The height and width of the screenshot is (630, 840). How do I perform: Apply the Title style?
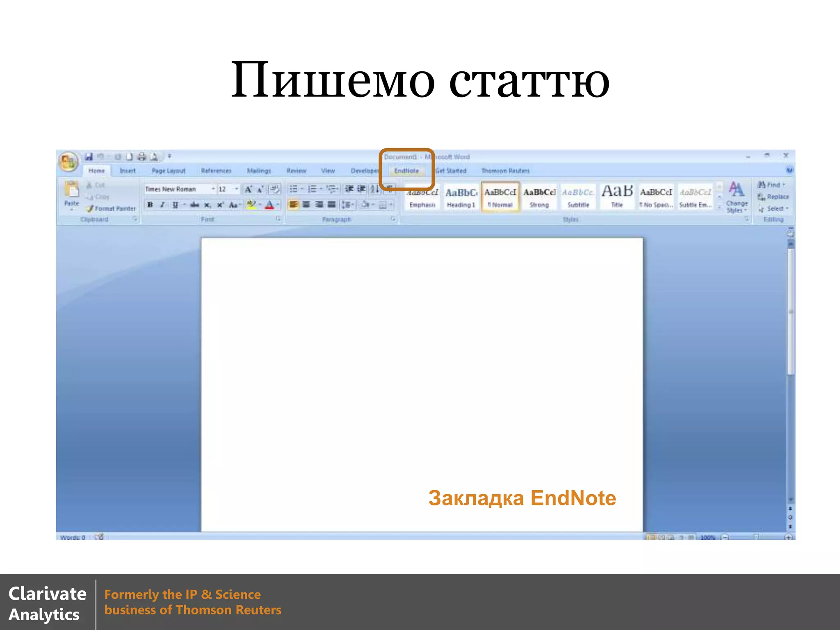point(617,198)
